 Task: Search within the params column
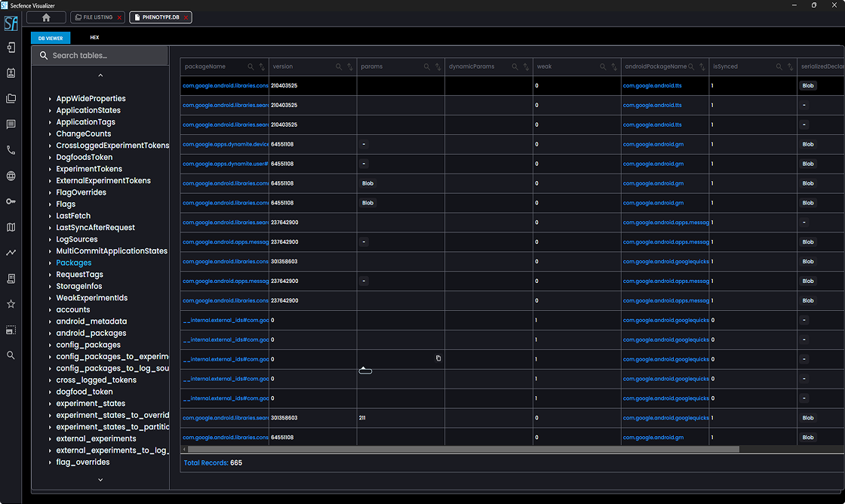coord(427,67)
